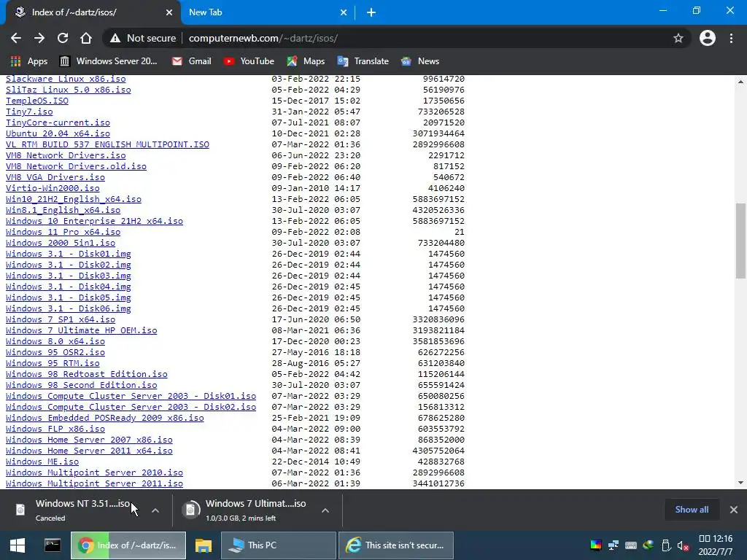Open Windows_Embedded_POSReady_2009_x86.iso link
The width and height of the screenshot is (747, 560).
tap(105, 418)
